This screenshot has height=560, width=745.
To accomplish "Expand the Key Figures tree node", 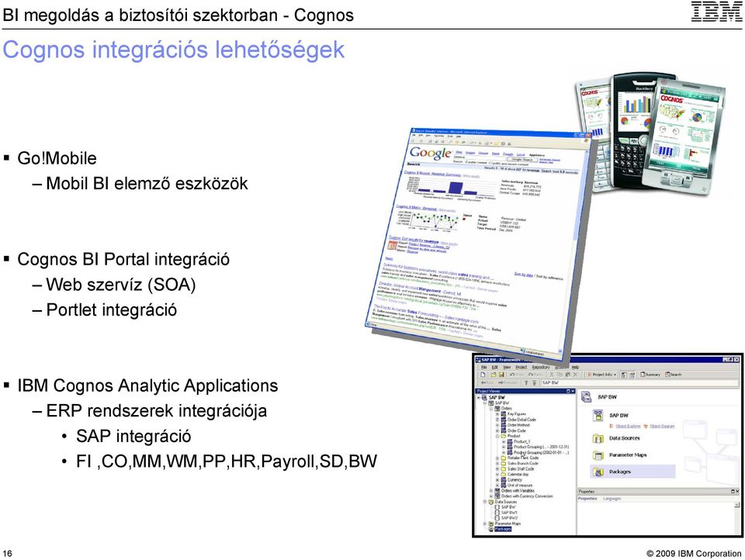I will pyautogui.click(x=497, y=414).
